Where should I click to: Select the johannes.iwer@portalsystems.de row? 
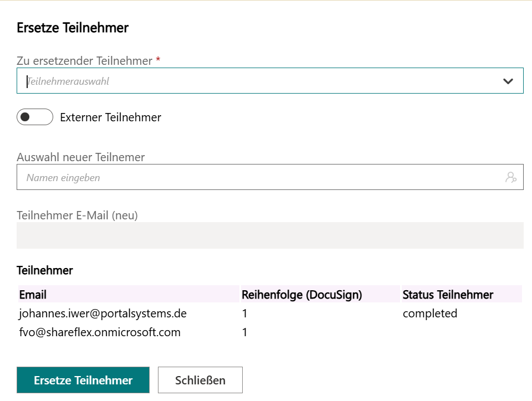point(103,313)
